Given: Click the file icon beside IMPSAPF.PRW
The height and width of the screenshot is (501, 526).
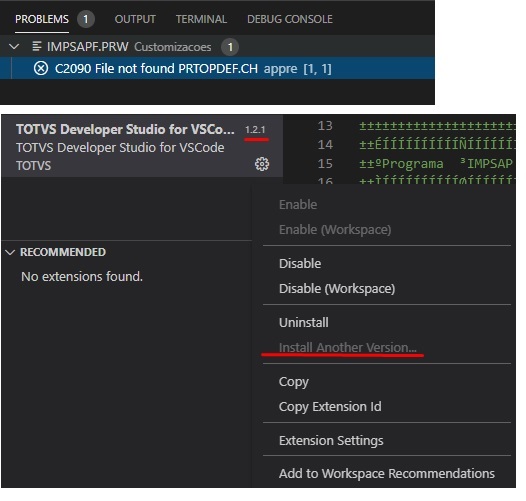Looking at the screenshot, I should (37, 46).
